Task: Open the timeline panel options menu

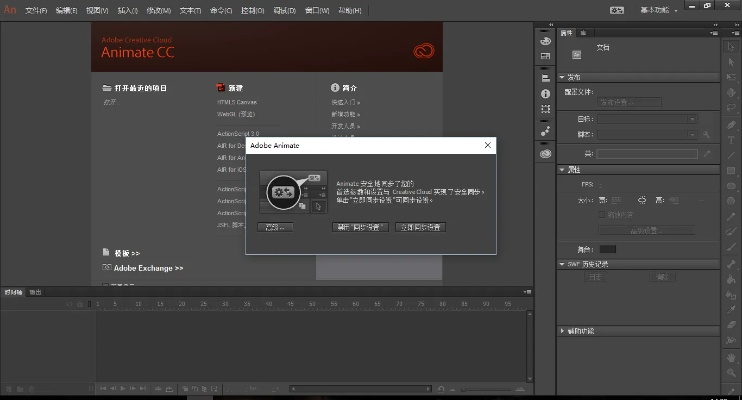Action: coord(528,292)
